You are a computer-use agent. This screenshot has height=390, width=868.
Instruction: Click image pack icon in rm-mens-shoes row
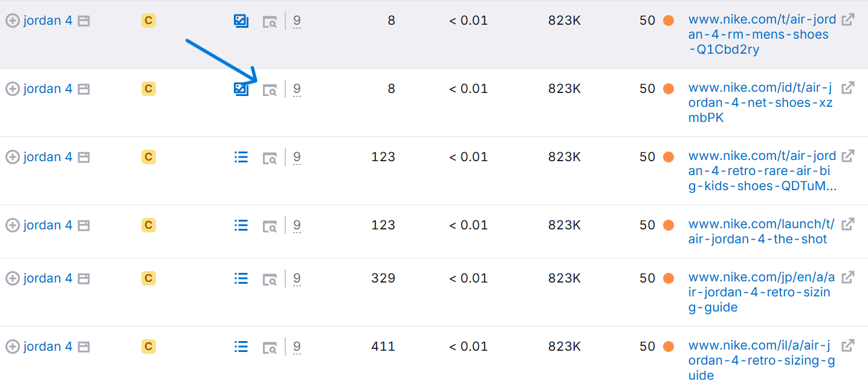tap(241, 21)
